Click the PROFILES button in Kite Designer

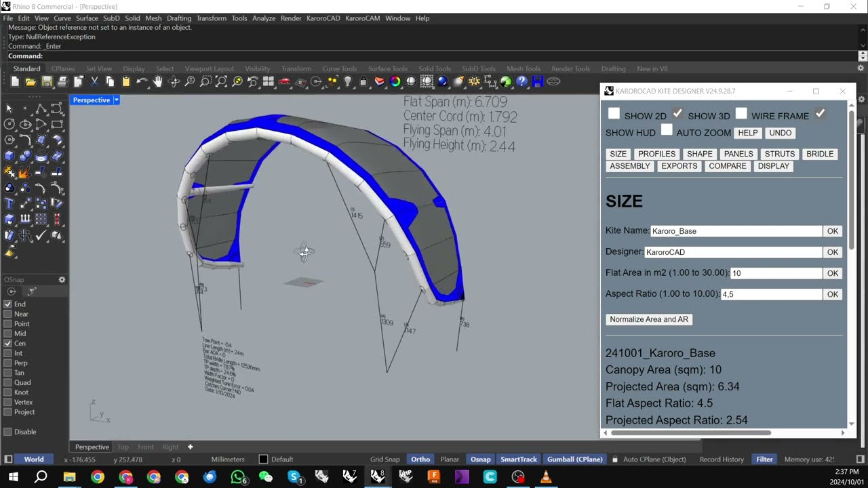(656, 154)
